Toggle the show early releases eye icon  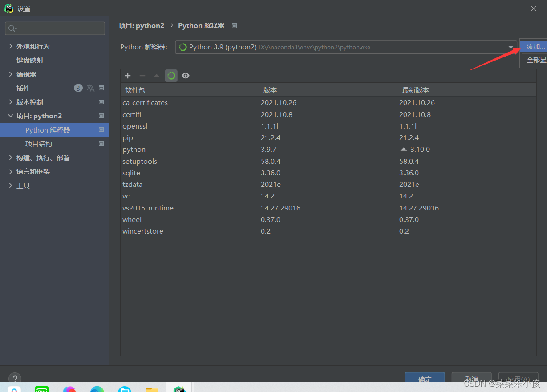coord(186,76)
